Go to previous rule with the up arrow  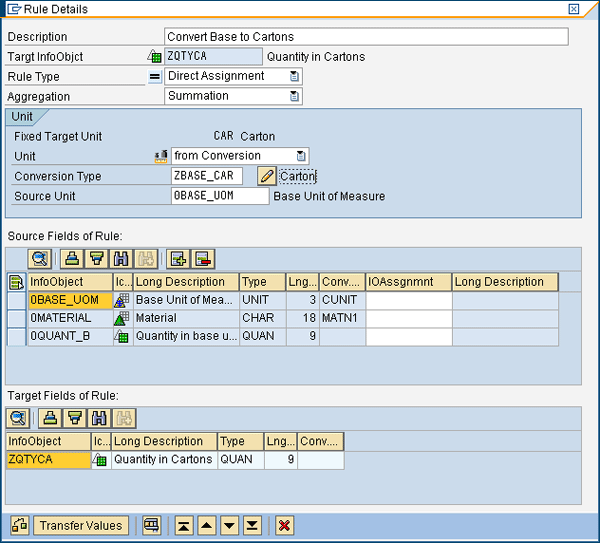[x=207, y=525]
